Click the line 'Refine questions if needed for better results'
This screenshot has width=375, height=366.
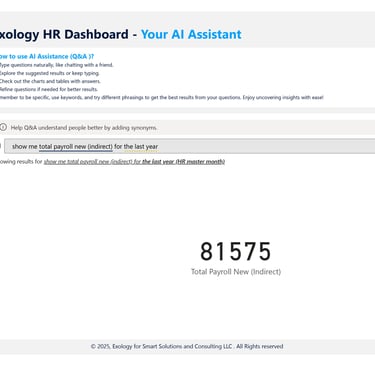click(49, 89)
